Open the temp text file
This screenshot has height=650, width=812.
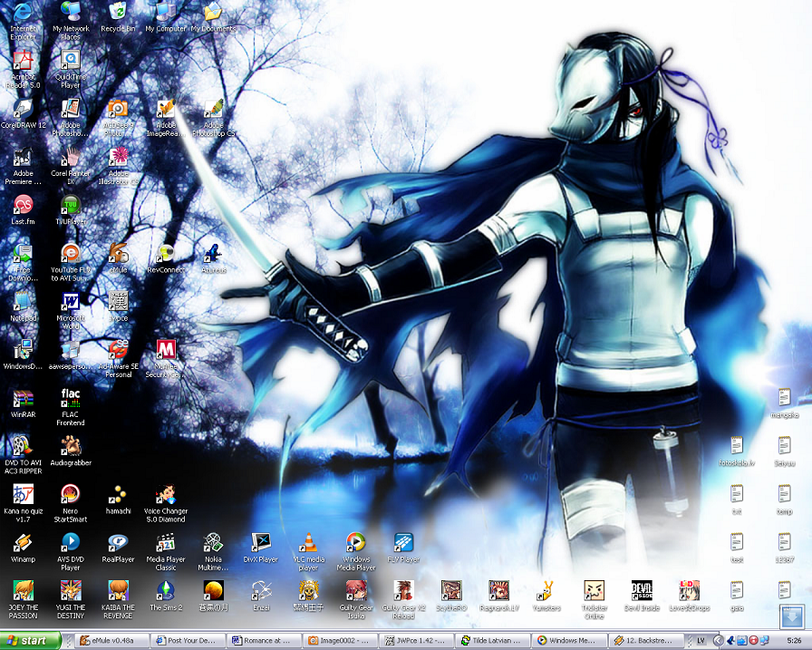tap(785, 494)
